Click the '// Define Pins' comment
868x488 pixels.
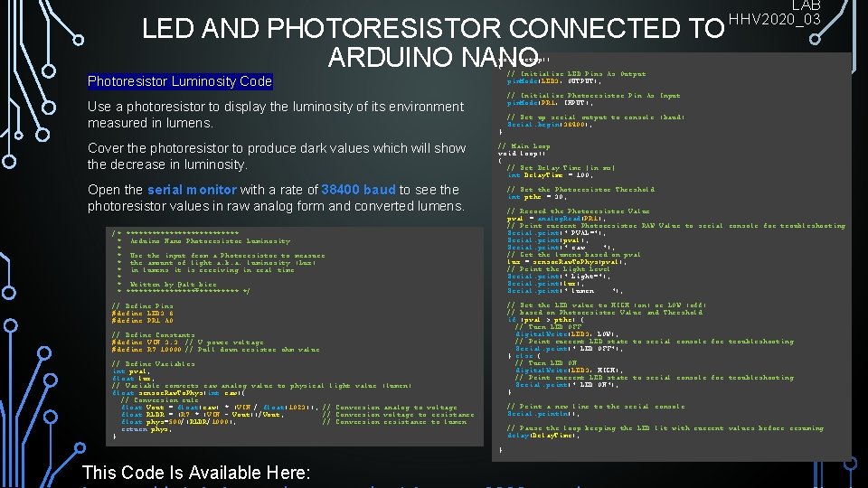coord(143,306)
